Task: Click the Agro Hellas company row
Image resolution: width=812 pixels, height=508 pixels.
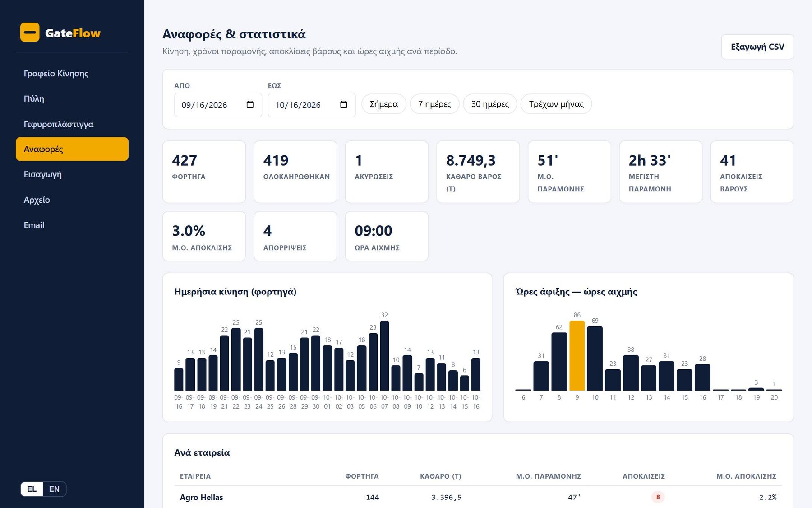Action: [x=478, y=497]
